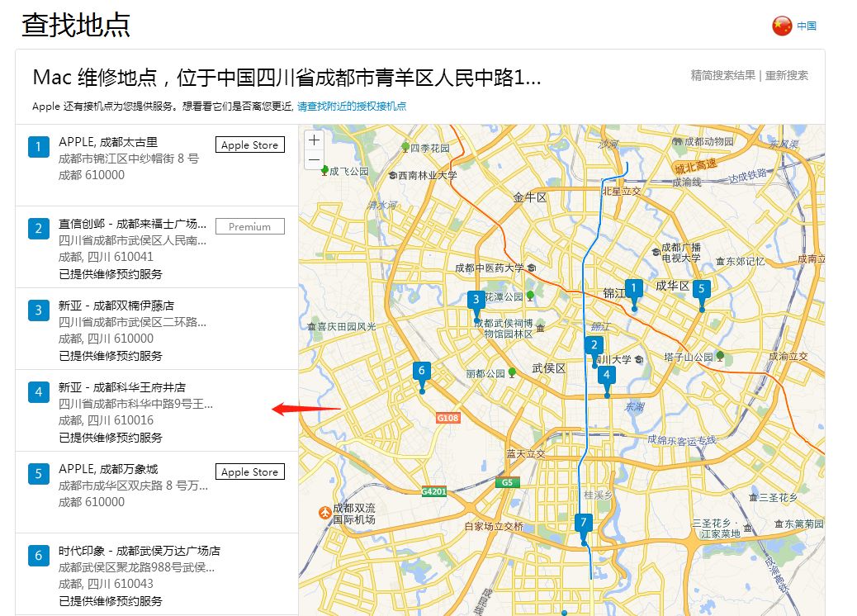Click 四季花园 park marker on map
Image resolution: width=857 pixels, height=616 pixels.
(x=405, y=148)
